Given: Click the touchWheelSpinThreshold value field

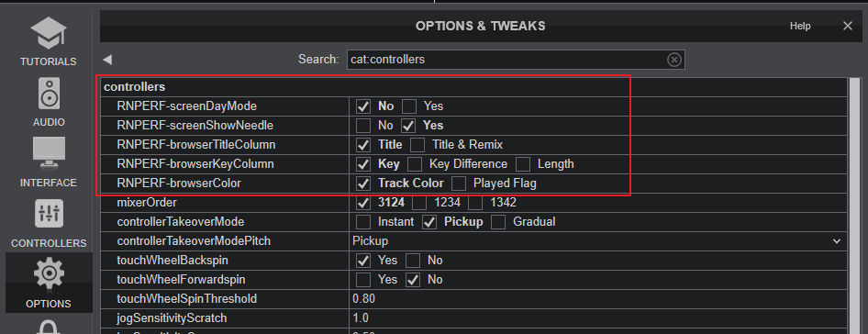Looking at the screenshot, I should (598, 299).
